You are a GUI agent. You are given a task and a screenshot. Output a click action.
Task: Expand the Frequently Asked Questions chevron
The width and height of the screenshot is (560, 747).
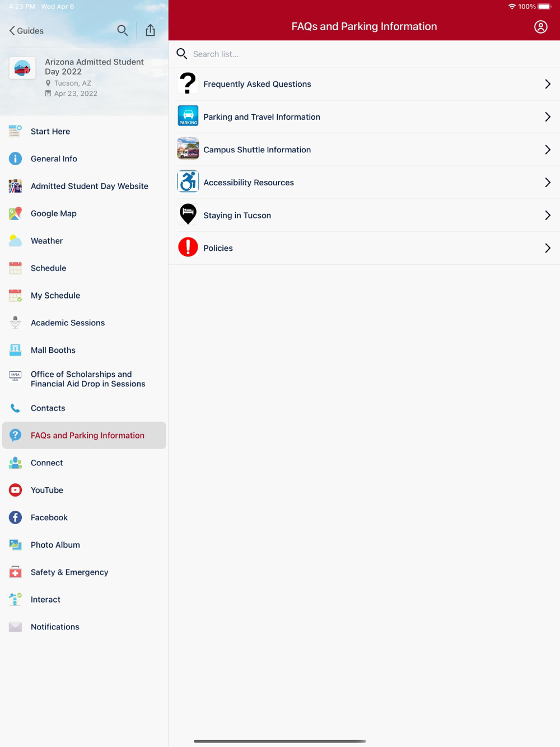coord(548,84)
